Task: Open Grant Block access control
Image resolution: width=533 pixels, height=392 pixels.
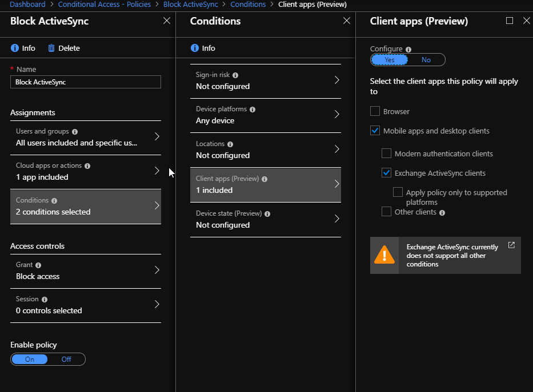Action: click(x=86, y=271)
